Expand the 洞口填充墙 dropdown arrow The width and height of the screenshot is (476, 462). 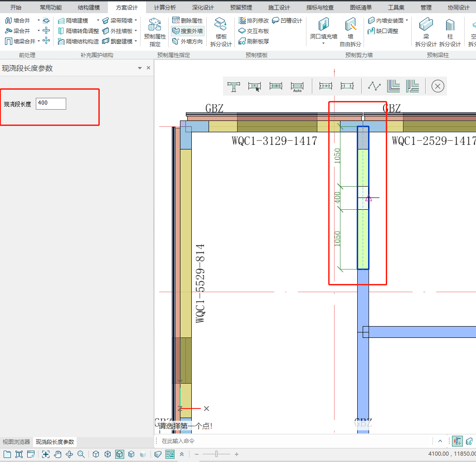(323, 44)
